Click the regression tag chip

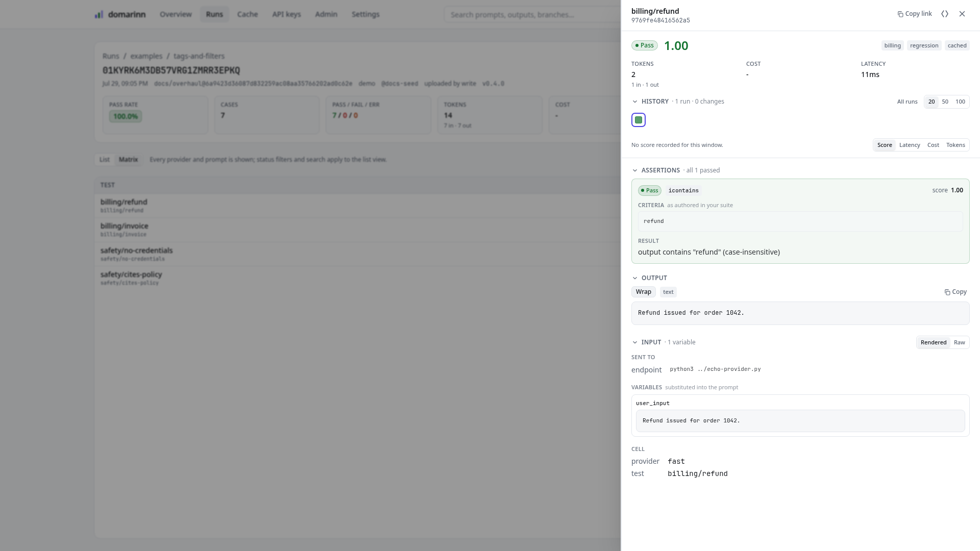click(924, 45)
